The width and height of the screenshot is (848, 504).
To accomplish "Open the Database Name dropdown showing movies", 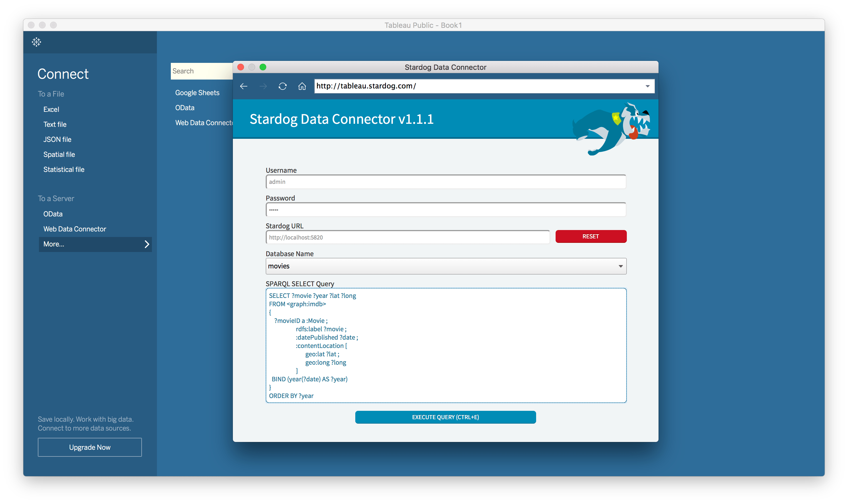I will (446, 266).
